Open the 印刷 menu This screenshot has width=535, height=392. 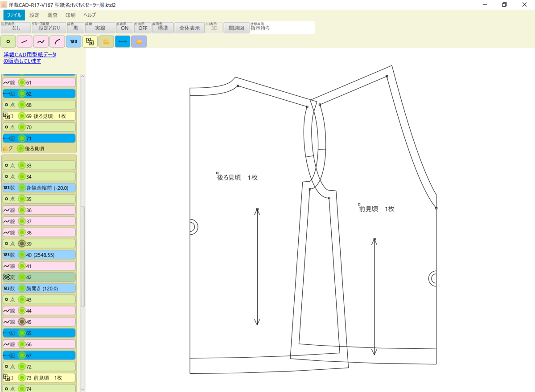tap(70, 15)
